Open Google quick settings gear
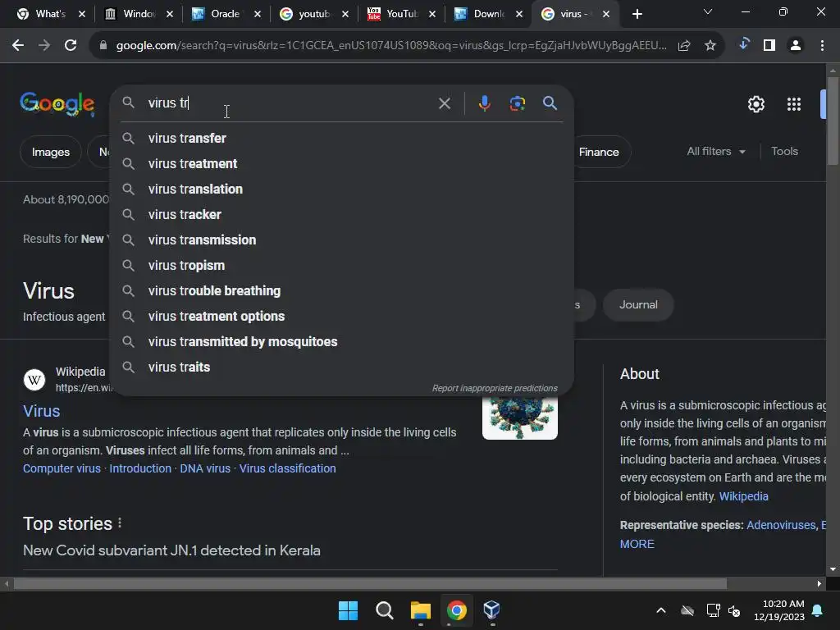Screen dimensions: 840x630 756,104
